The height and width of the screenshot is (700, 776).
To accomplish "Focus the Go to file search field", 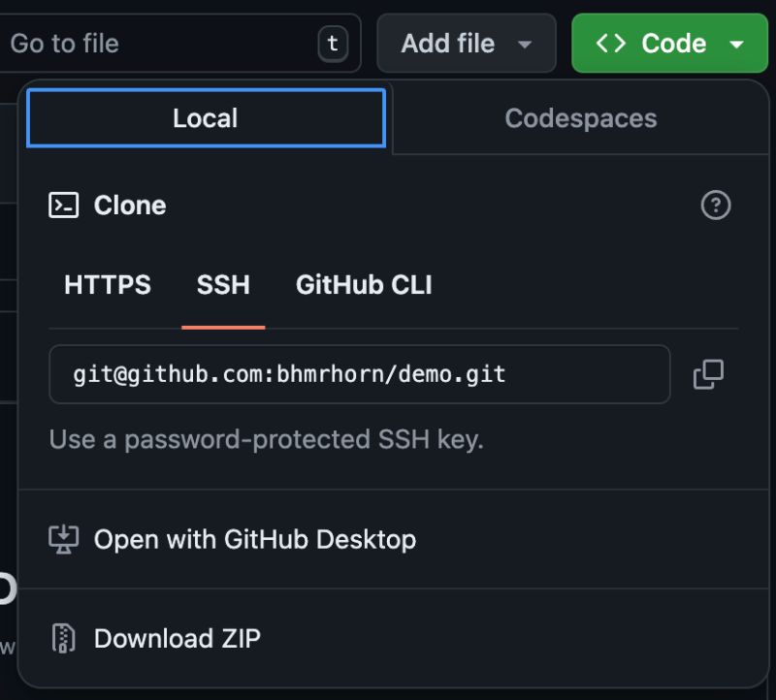I will tap(179, 43).
